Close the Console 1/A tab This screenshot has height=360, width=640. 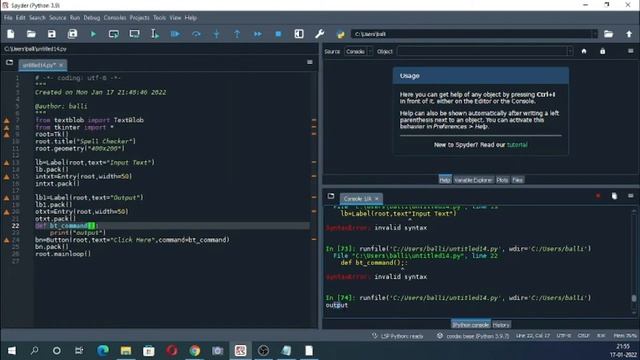point(377,198)
